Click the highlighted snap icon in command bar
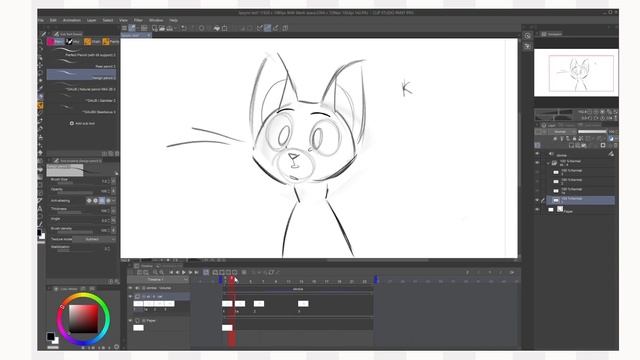Image resolution: width=640 pixels, height=360 pixels. click(267, 28)
